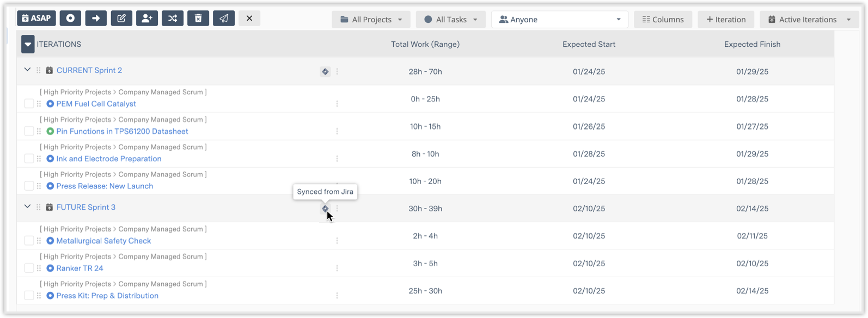The width and height of the screenshot is (868, 318).
Task: Click the add-person assign icon
Action: pyautogui.click(x=147, y=19)
